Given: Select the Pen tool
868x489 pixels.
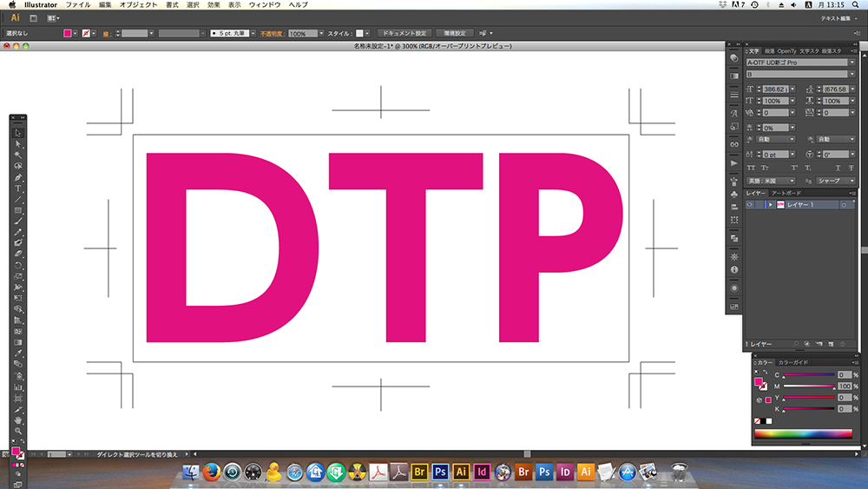Looking at the screenshot, I should (17, 177).
